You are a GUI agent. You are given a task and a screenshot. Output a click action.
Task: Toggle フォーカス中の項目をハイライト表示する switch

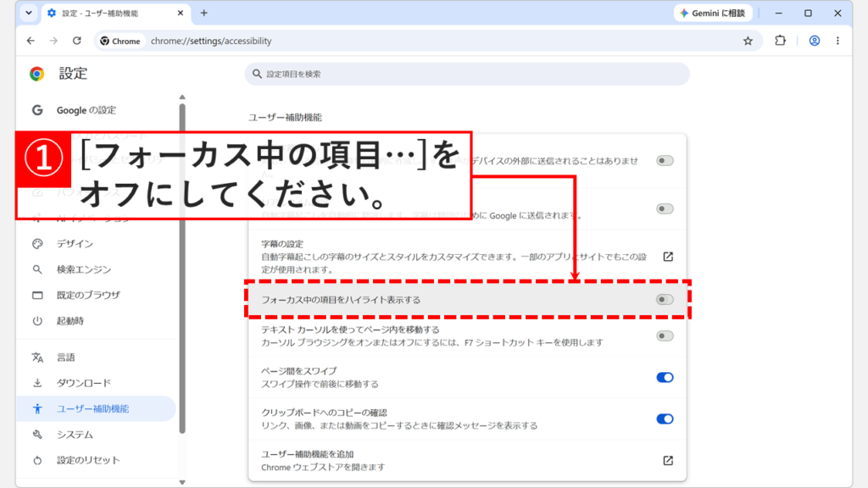(x=665, y=300)
